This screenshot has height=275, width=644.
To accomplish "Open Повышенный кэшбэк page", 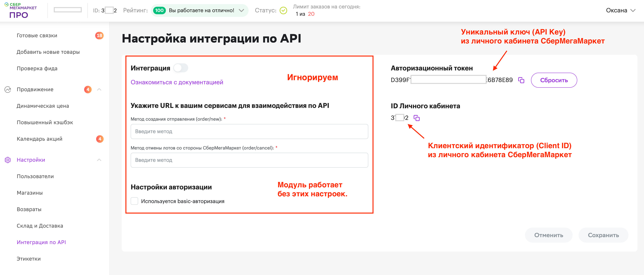I will (45, 122).
